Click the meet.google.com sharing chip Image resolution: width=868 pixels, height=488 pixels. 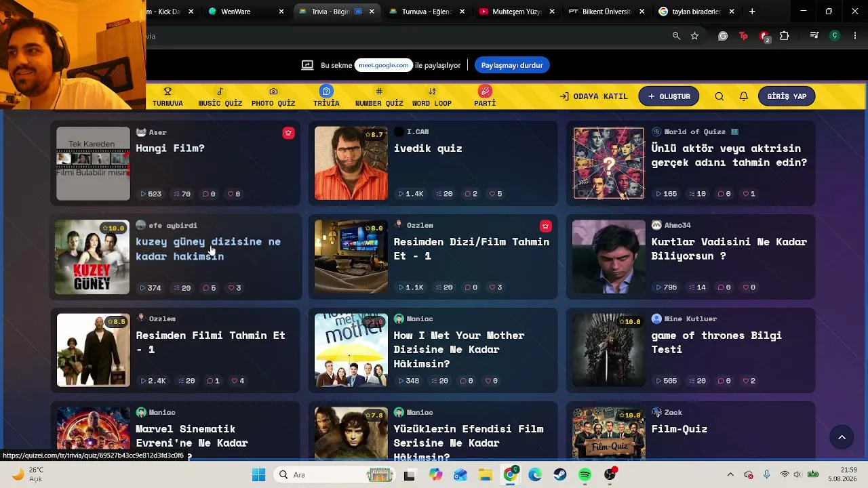(384, 65)
